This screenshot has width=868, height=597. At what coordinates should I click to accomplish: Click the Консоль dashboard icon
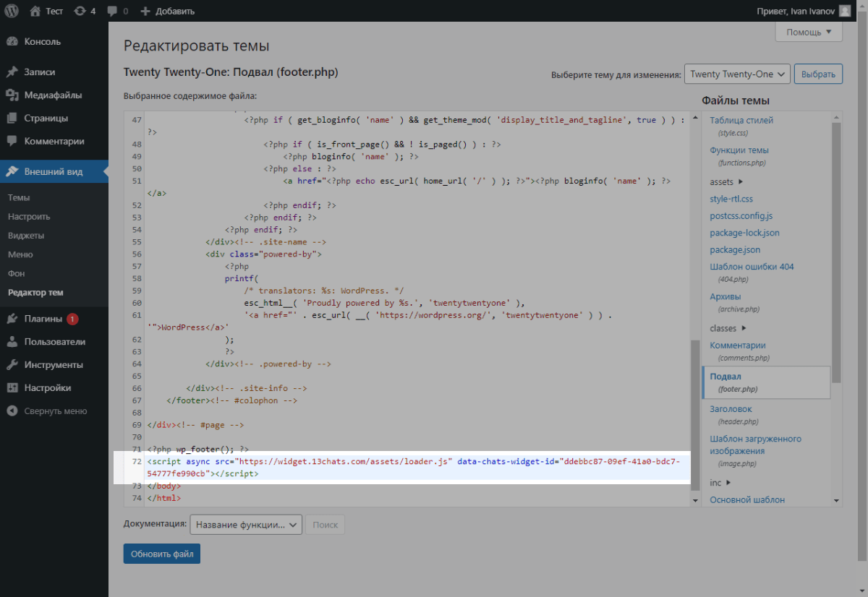12,42
